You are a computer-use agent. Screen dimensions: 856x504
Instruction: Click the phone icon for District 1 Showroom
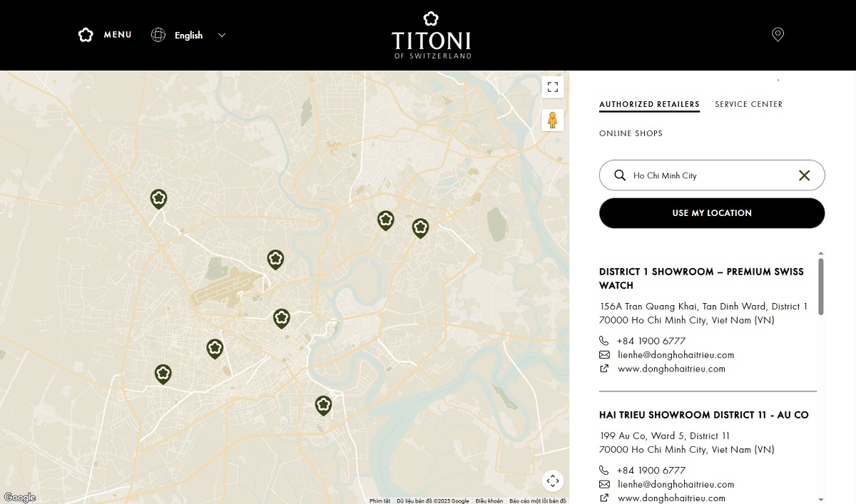tap(604, 341)
